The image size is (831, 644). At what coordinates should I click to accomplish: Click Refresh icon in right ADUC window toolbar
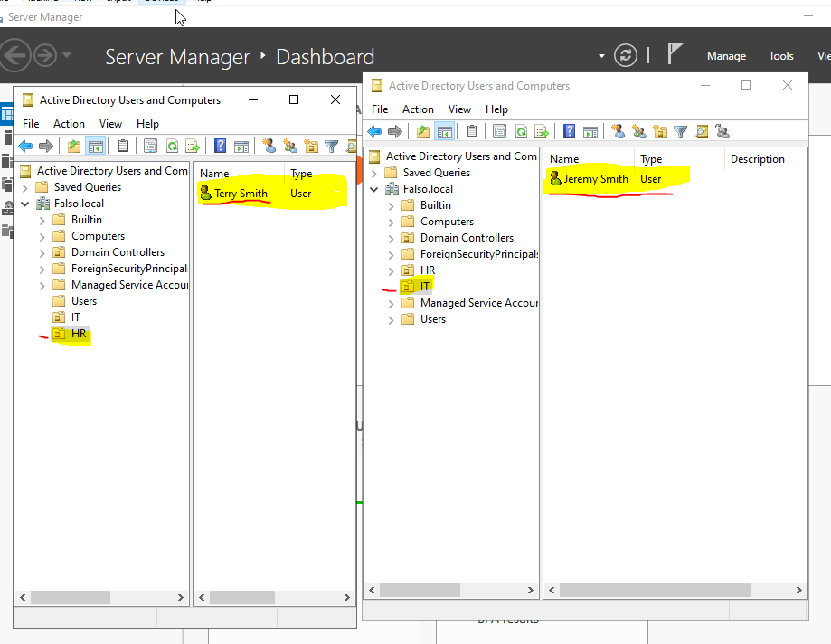[x=522, y=131]
